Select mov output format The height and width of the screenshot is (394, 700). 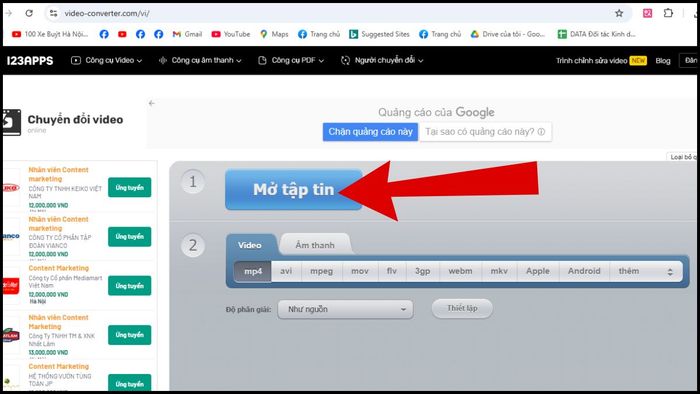coord(360,271)
